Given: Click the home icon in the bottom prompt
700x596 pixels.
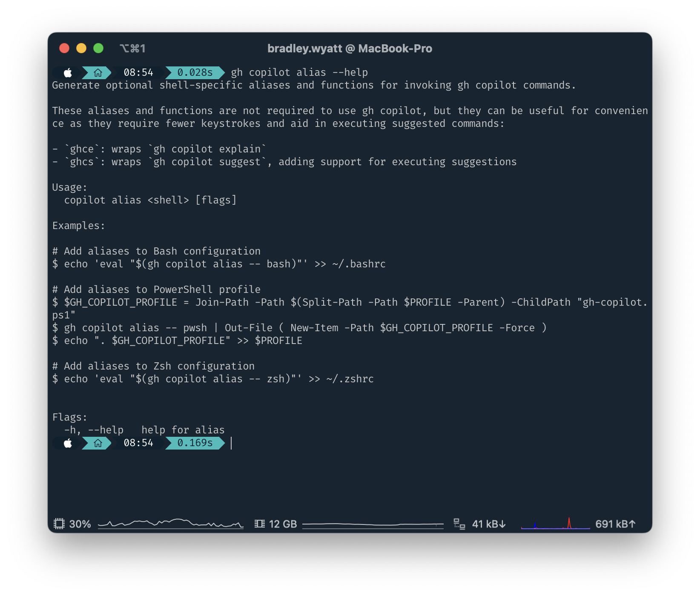Looking at the screenshot, I should pos(98,443).
